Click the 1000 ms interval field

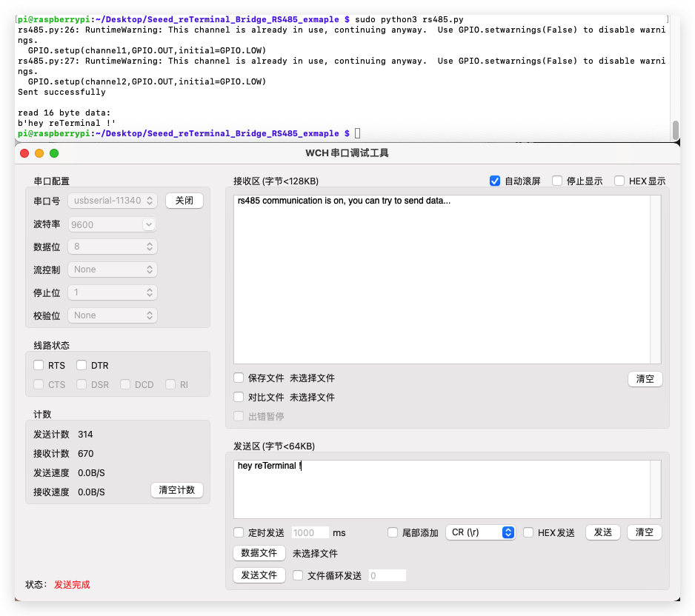click(310, 533)
